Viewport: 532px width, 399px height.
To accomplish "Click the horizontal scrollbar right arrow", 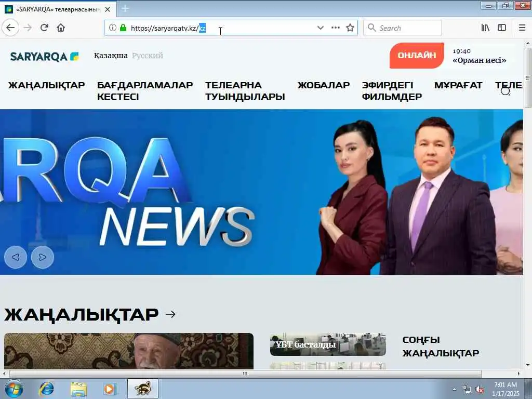I will [519, 374].
